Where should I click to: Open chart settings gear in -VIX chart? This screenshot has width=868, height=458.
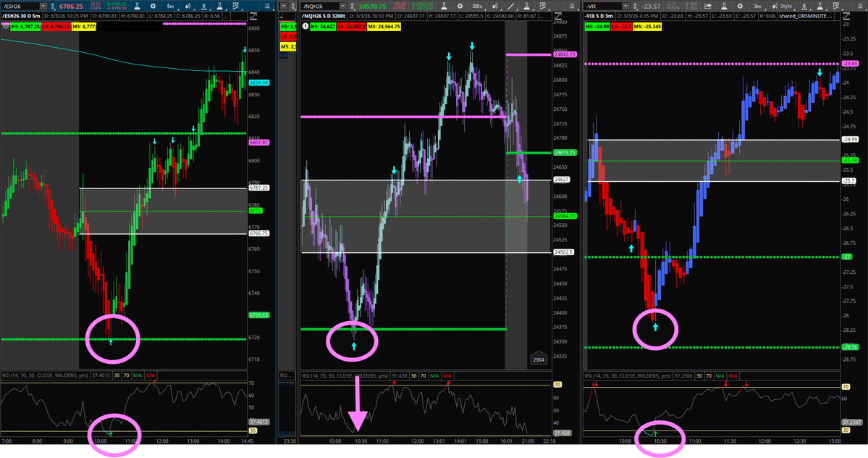(x=740, y=6)
